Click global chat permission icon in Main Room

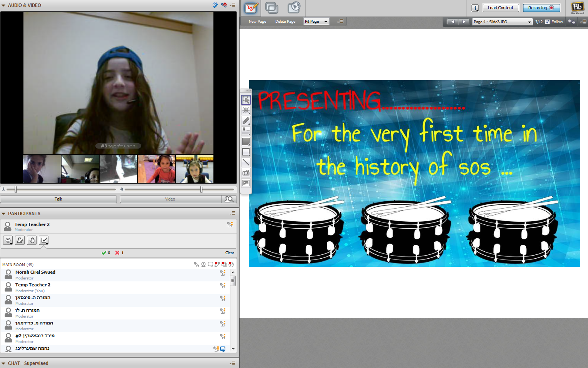coord(210,264)
